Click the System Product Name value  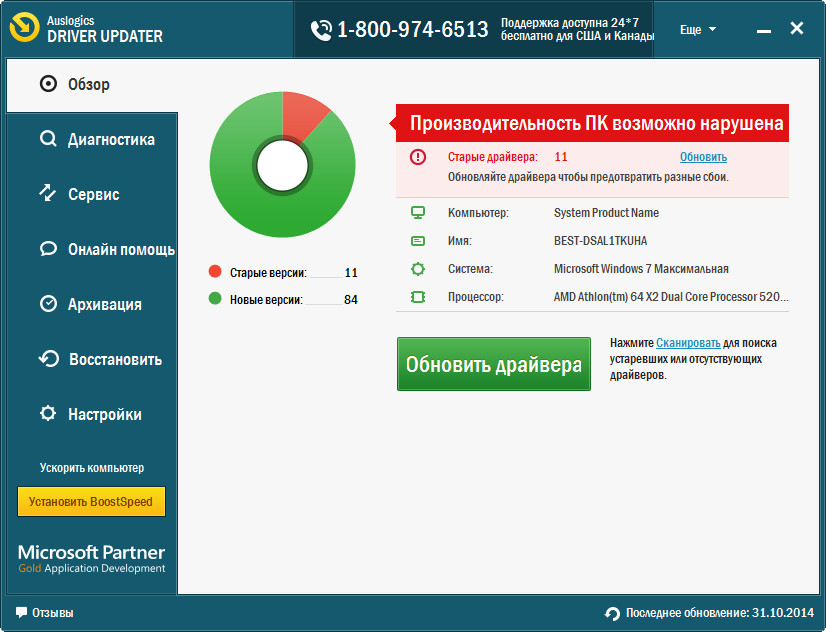606,213
